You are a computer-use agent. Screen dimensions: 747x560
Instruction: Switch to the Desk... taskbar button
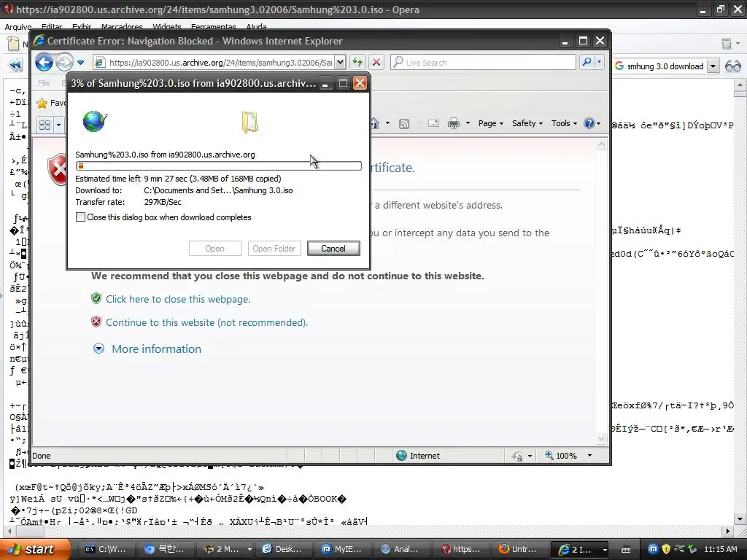282,549
